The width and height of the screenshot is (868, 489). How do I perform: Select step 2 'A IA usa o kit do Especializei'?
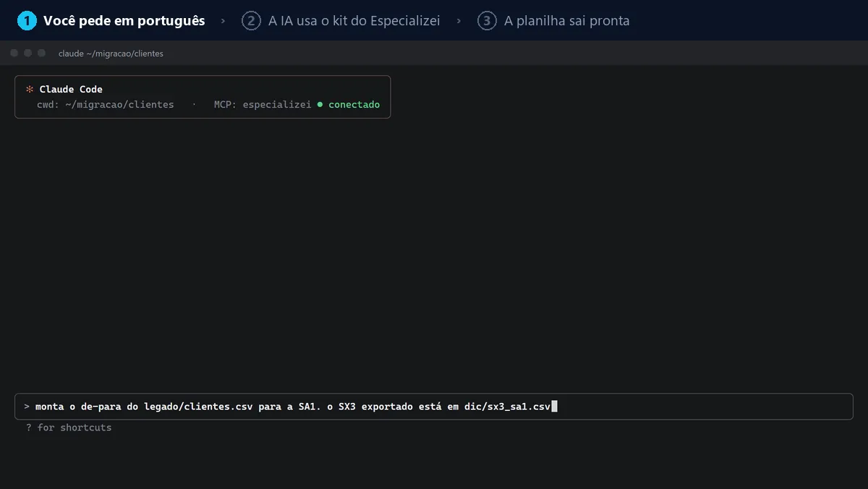point(341,21)
